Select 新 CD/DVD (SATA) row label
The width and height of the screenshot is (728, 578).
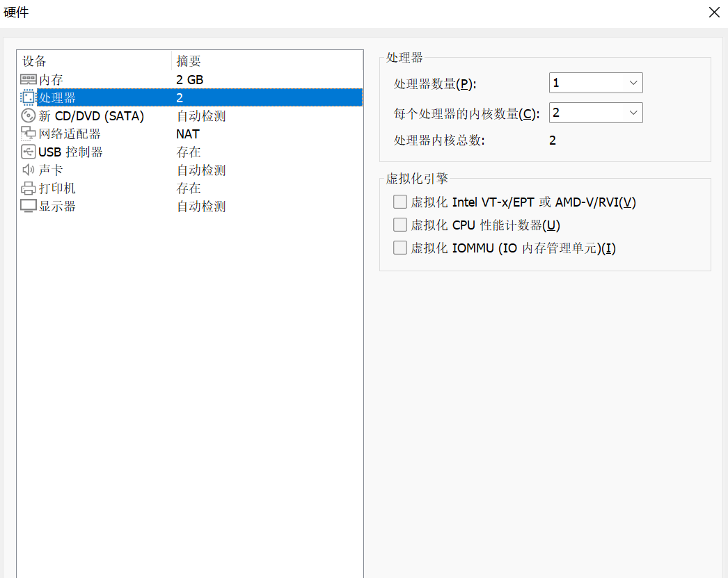[x=91, y=116]
